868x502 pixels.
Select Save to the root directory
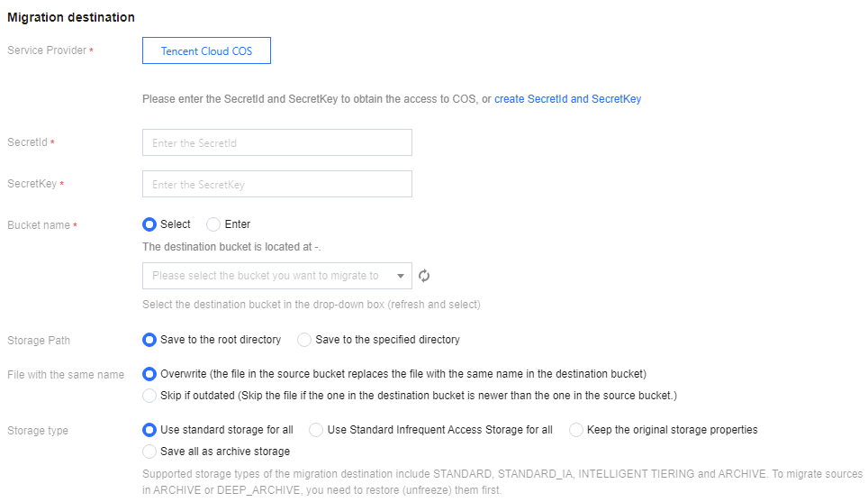click(149, 340)
